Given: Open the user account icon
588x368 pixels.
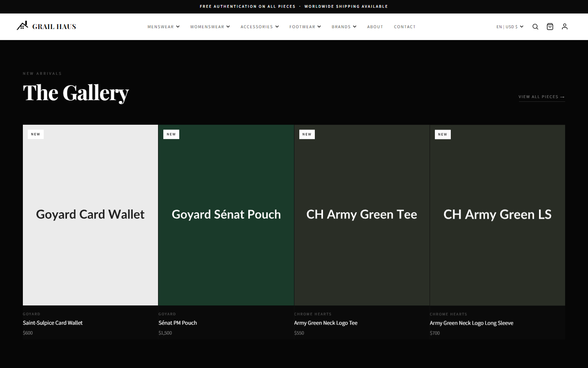Looking at the screenshot, I should (x=565, y=27).
